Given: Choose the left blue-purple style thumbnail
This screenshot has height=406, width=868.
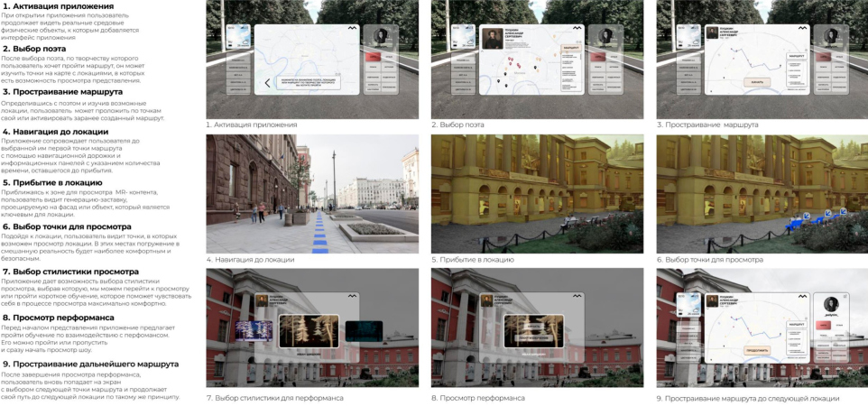Looking at the screenshot, I should click(x=252, y=331).
